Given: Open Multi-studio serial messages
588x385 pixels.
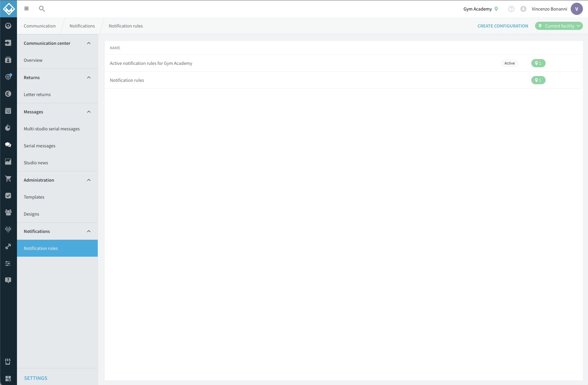Looking at the screenshot, I should click(x=57, y=129).
